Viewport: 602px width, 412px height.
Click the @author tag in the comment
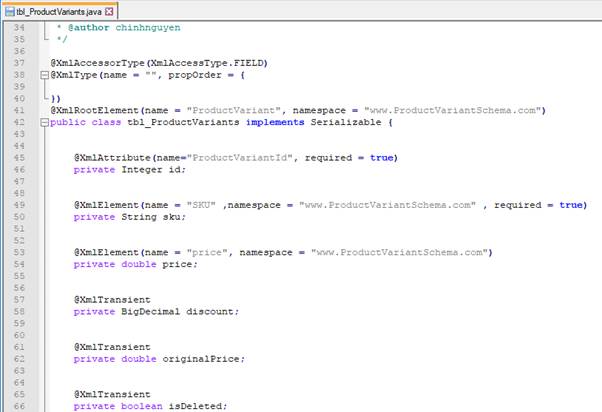tap(89, 28)
